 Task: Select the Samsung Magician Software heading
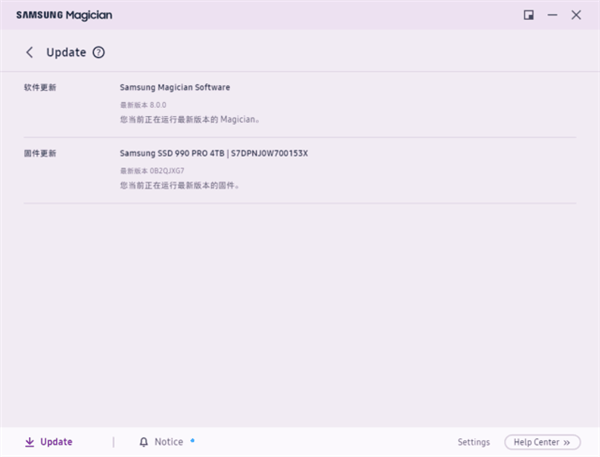click(175, 87)
